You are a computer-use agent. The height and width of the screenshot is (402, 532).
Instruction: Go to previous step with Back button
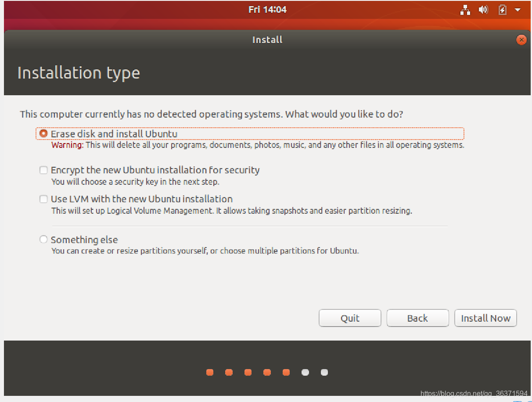tap(417, 318)
